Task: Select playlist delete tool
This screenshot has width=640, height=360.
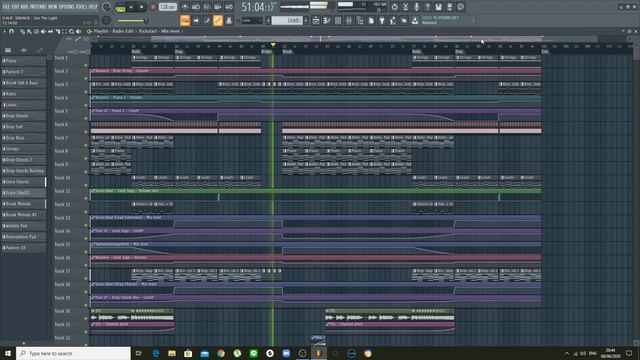Action: [x=36, y=31]
